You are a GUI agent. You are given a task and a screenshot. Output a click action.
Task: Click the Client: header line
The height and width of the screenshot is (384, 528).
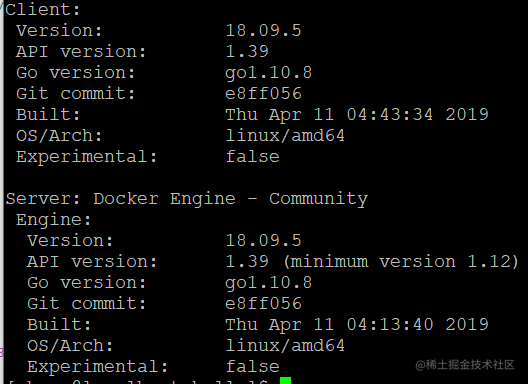coord(43,9)
